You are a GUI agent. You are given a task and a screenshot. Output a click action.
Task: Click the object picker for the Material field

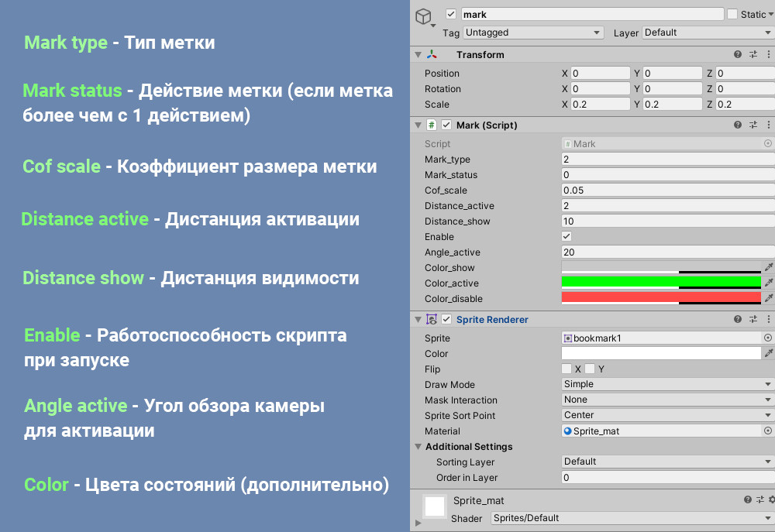click(x=768, y=431)
